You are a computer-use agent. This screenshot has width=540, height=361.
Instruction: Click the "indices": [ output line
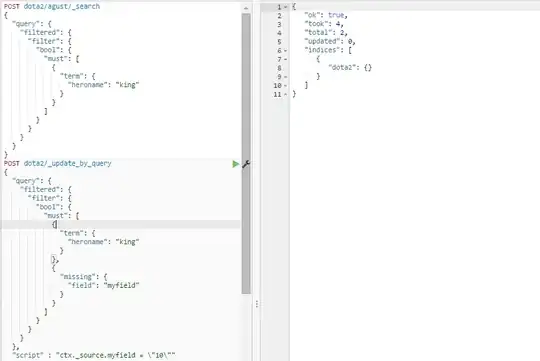pyautogui.click(x=328, y=50)
